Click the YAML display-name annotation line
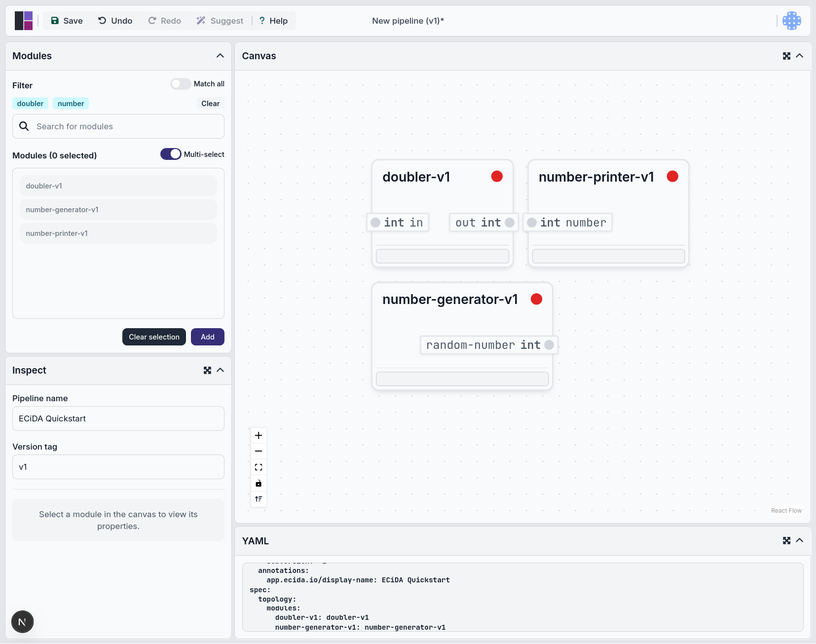Screen dimensions: 816x644 tap(358, 580)
